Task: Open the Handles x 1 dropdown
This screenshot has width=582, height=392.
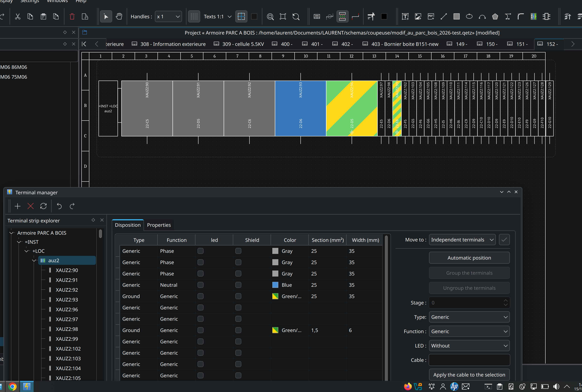Action: (168, 16)
